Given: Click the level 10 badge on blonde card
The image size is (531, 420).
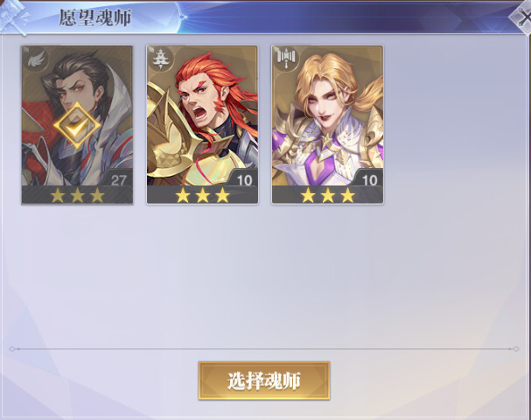Looking at the screenshot, I should pos(369,180).
